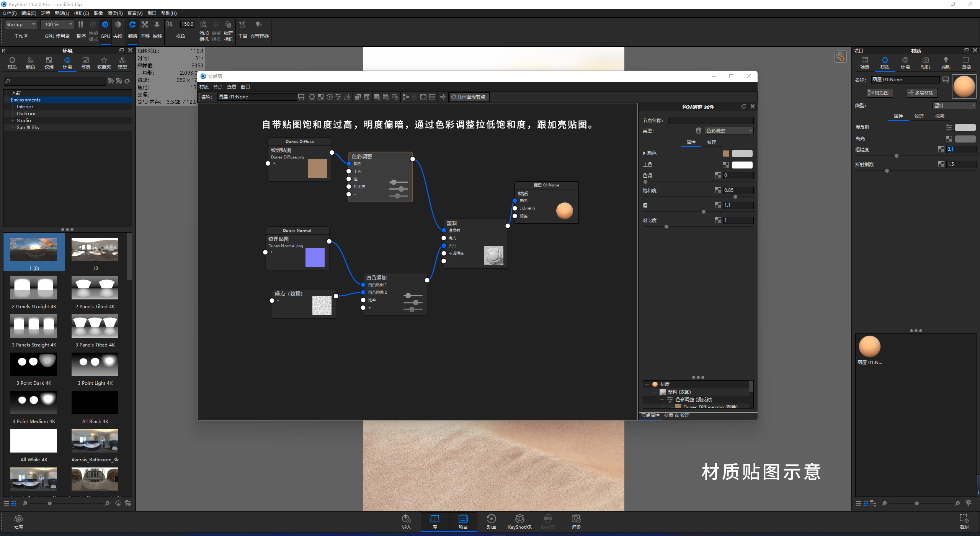Click the Render (渲染) icon in bottom bar
The image size is (980, 536).
pyautogui.click(x=576, y=520)
